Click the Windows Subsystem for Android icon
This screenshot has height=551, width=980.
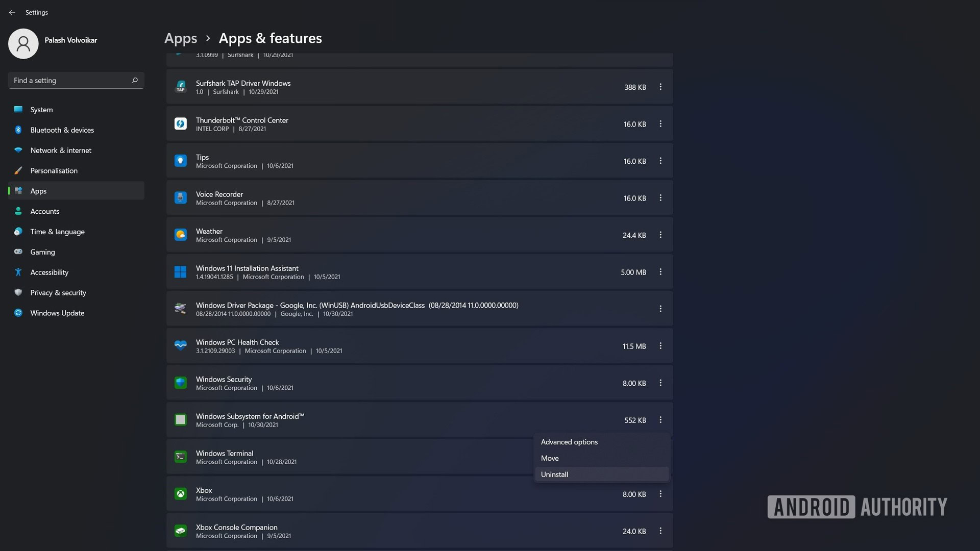tap(179, 420)
